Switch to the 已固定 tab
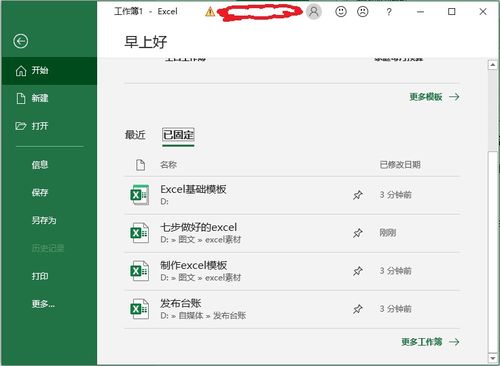 coord(178,135)
